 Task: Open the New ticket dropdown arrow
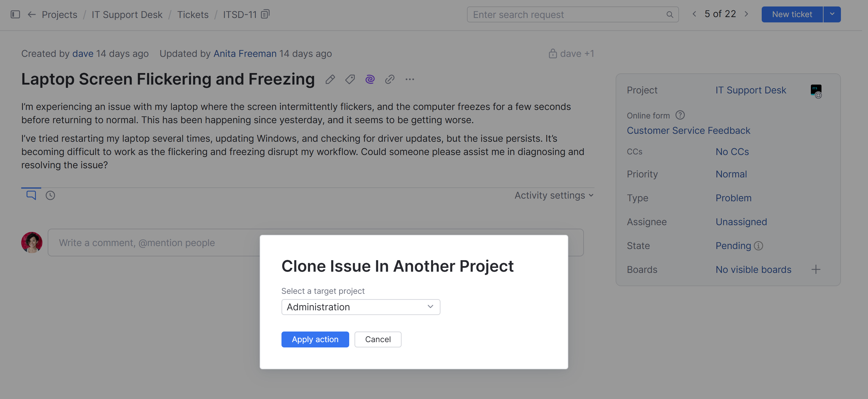(x=832, y=14)
